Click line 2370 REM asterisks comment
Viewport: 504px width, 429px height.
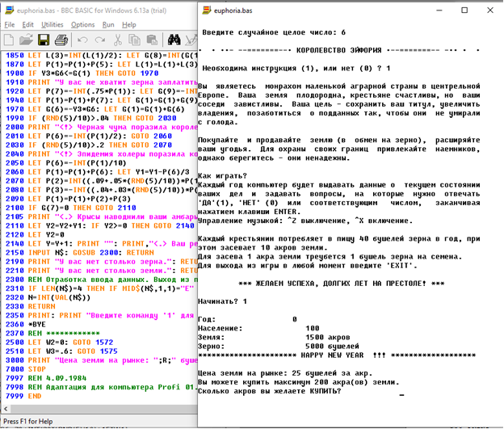click(x=52, y=334)
